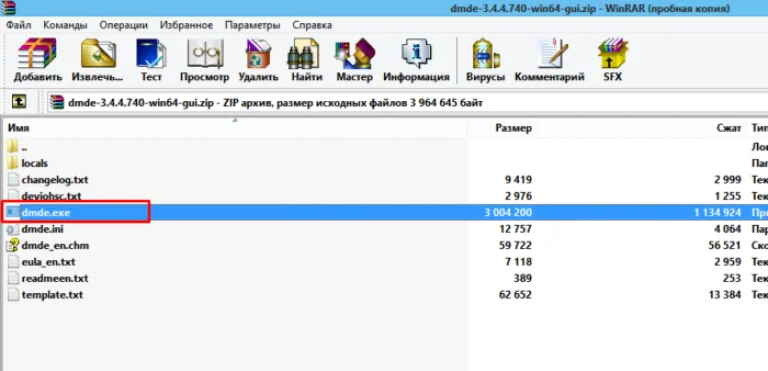The image size is (768, 371).
Task: Click the packed size value 56 521
Action: point(725,246)
